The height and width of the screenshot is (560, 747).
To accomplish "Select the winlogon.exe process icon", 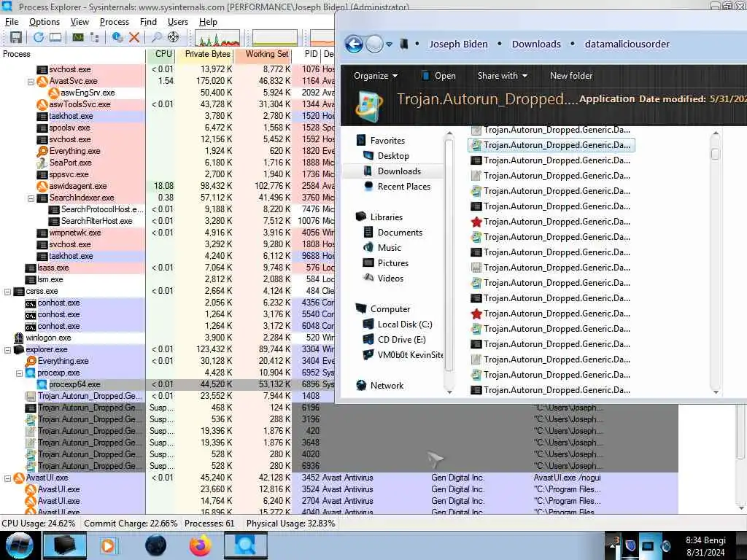I will tap(19, 338).
